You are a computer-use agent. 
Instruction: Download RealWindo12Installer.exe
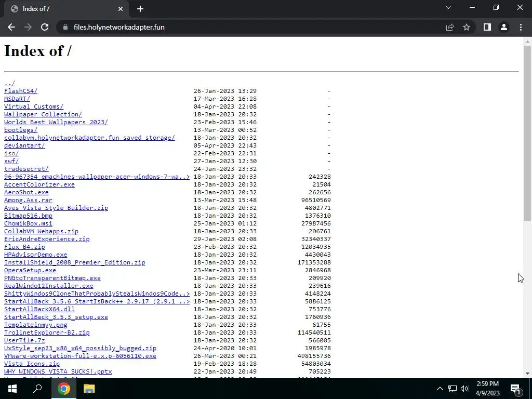[x=48, y=286]
